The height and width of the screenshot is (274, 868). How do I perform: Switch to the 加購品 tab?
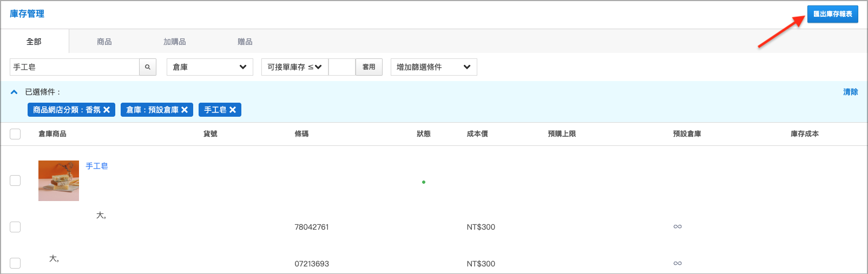175,42
